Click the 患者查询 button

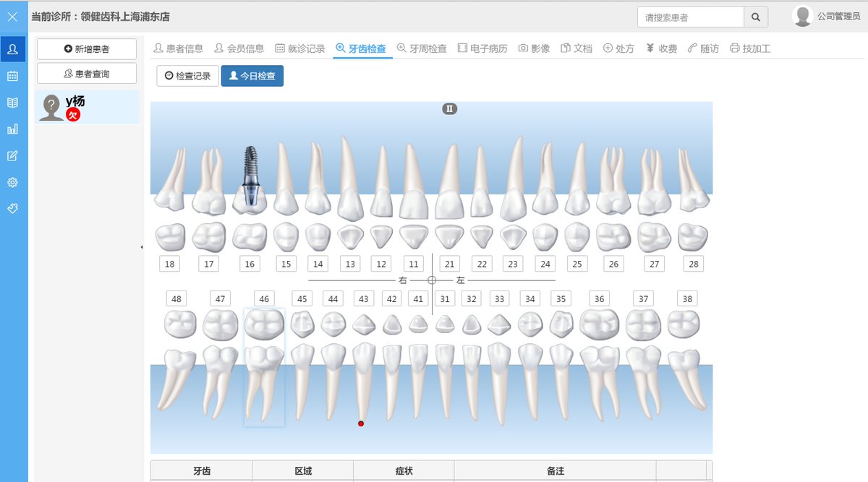coord(87,73)
